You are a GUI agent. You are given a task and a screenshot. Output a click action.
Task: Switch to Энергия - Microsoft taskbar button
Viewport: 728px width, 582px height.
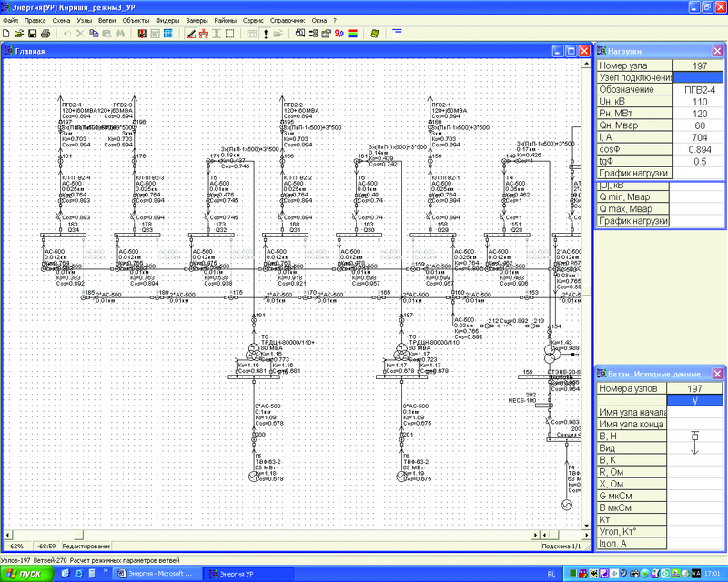click(x=158, y=574)
